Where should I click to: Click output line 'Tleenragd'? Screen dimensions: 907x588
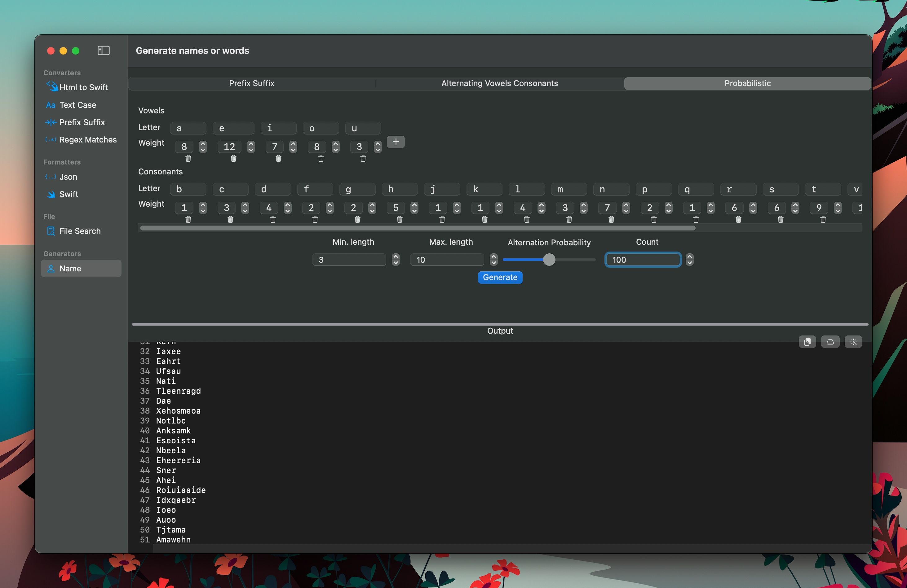click(x=178, y=391)
